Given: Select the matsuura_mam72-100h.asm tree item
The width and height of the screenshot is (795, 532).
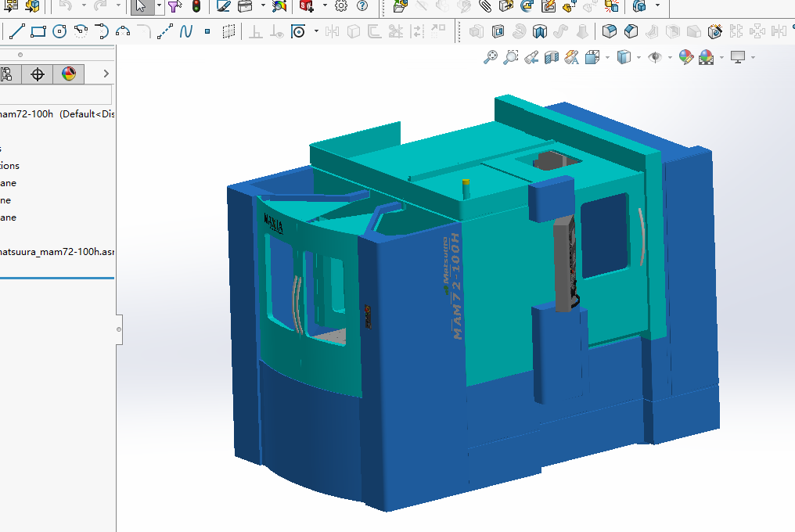Looking at the screenshot, I should click(x=57, y=252).
